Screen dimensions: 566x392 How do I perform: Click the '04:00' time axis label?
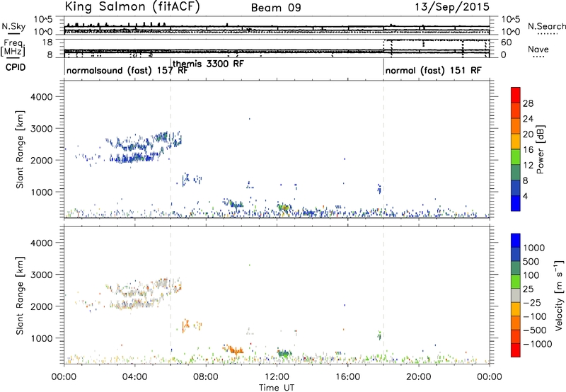(x=134, y=377)
